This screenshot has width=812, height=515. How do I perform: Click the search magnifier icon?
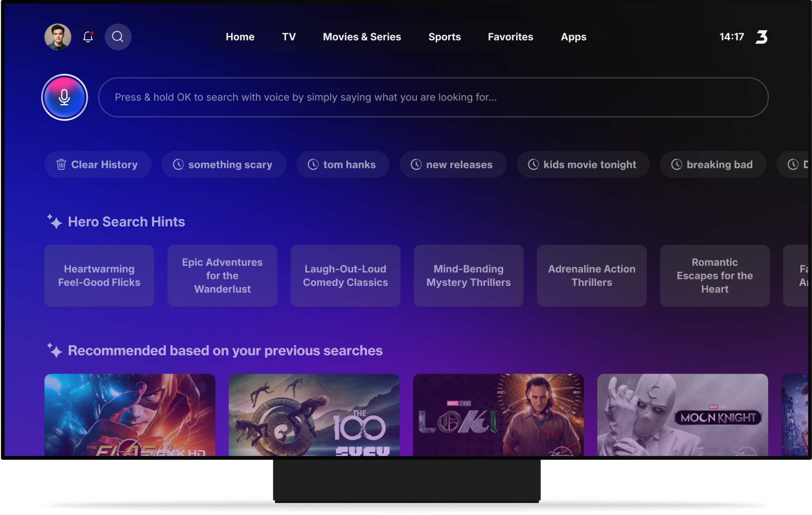tap(118, 37)
